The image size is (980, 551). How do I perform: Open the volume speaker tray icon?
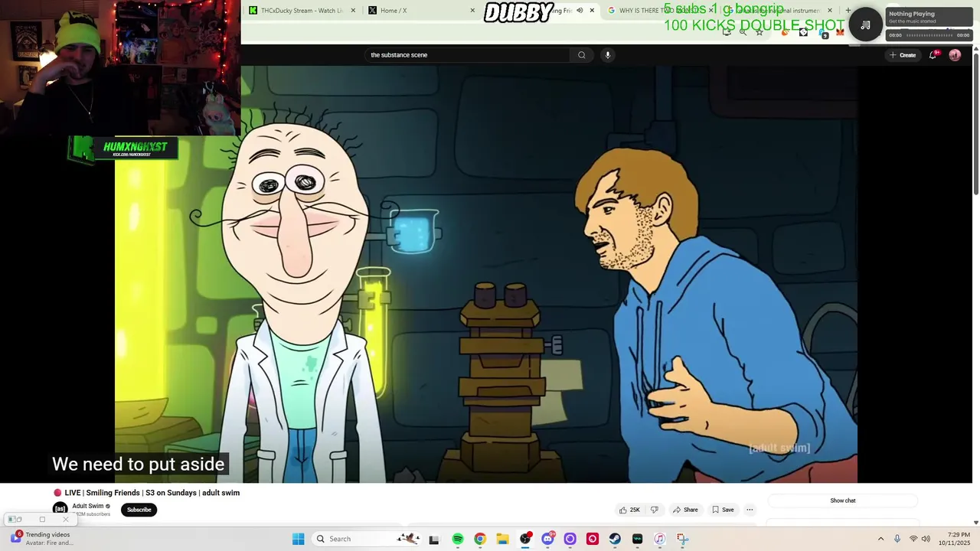point(926,539)
